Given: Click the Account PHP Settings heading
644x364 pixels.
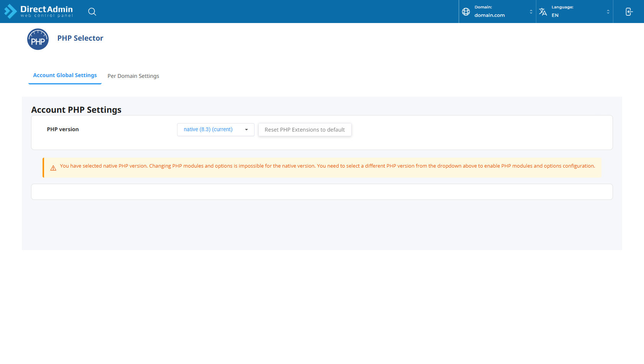Looking at the screenshot, I should click(76, 110).
